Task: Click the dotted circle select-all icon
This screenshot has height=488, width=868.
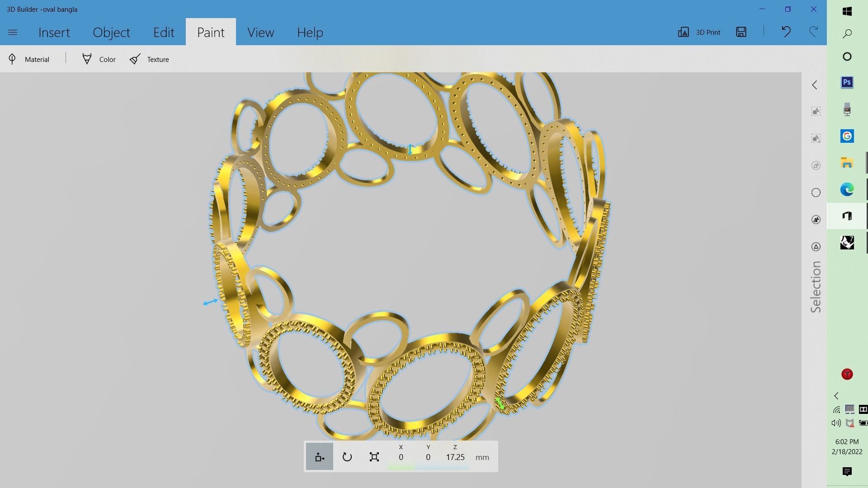Action: pos(816,192)
